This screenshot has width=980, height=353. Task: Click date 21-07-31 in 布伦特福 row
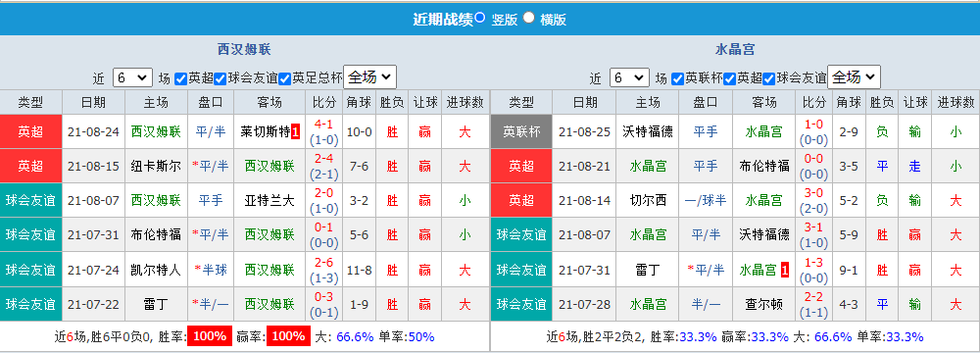tap(94, 235)
